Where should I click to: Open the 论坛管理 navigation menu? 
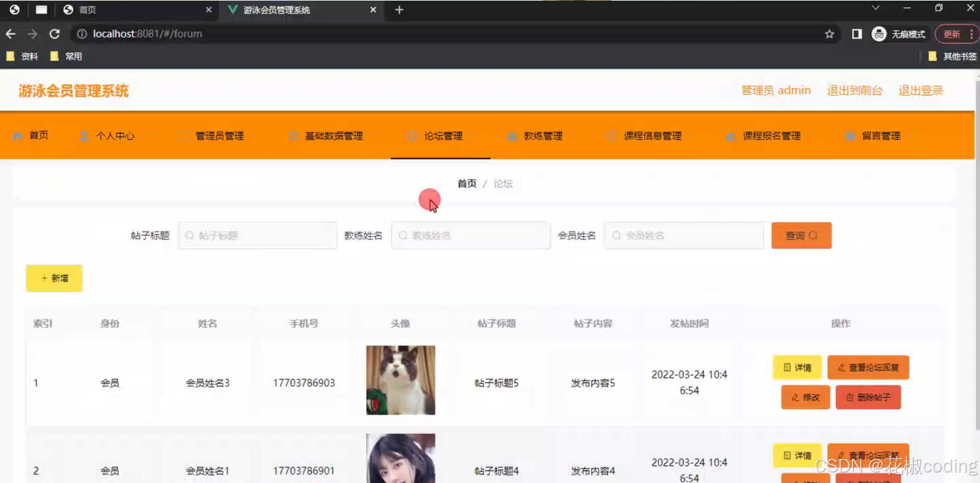tap(440, 136)
